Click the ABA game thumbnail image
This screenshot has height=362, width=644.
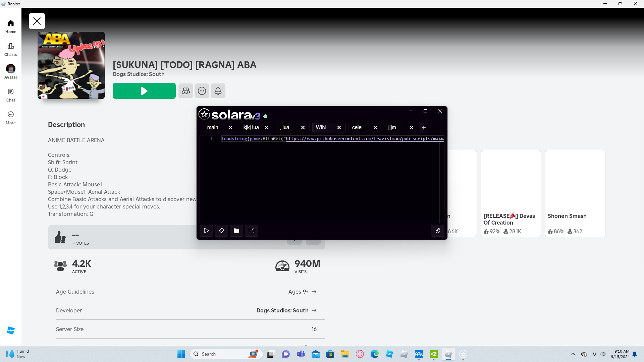tap(71, 65)
